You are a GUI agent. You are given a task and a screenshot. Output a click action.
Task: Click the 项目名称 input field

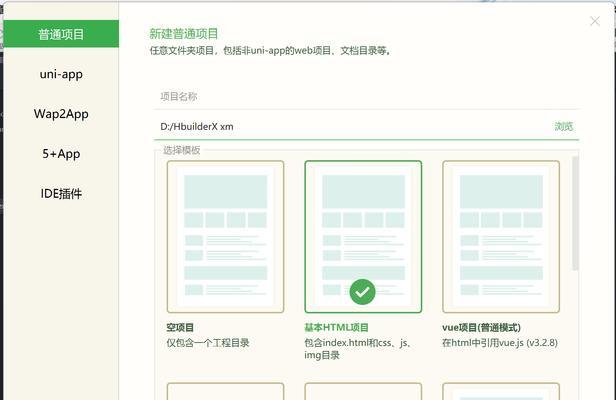(366, 97)
